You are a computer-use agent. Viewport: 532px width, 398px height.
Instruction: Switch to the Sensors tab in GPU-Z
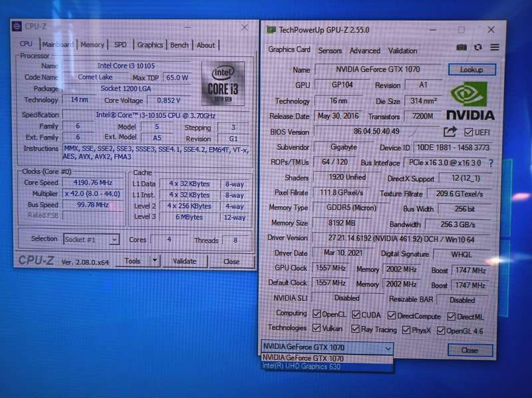[x=329, y=51]
